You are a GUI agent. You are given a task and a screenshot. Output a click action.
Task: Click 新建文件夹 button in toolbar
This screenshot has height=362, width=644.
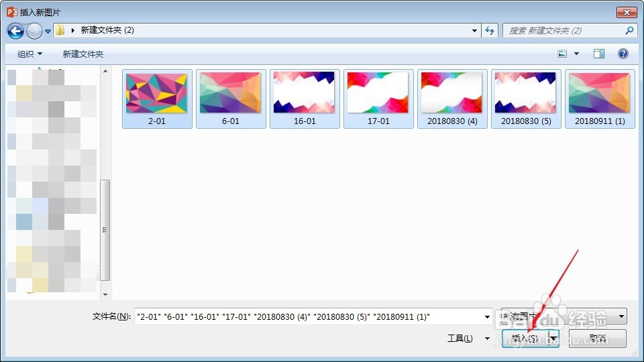[x=83, y=54]
